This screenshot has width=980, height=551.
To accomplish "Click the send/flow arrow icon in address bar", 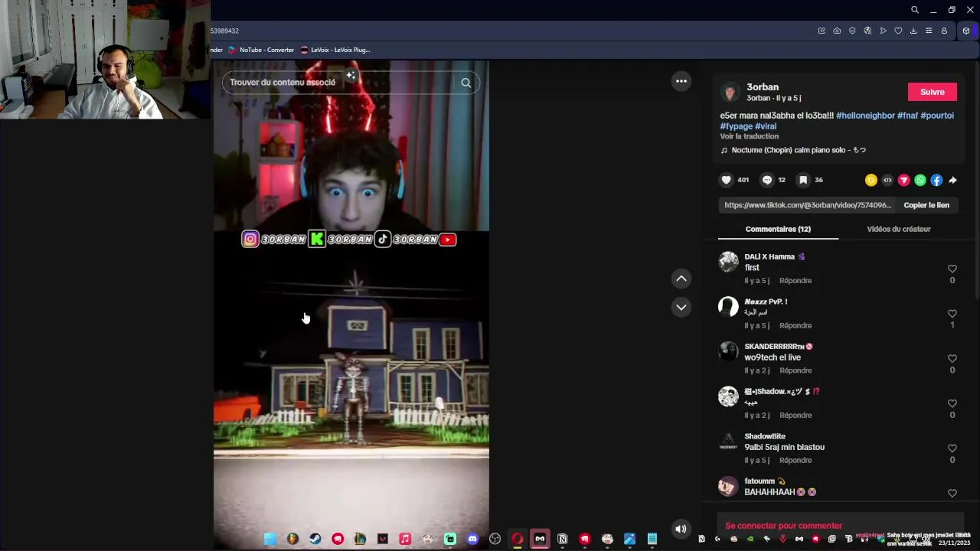I will click(883, 31).
